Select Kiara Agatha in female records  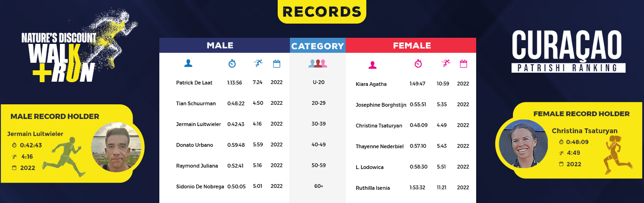(371, 84)
